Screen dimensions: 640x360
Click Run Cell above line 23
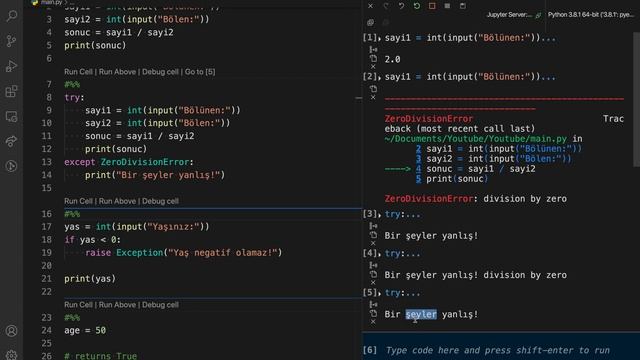pos(78,305)
